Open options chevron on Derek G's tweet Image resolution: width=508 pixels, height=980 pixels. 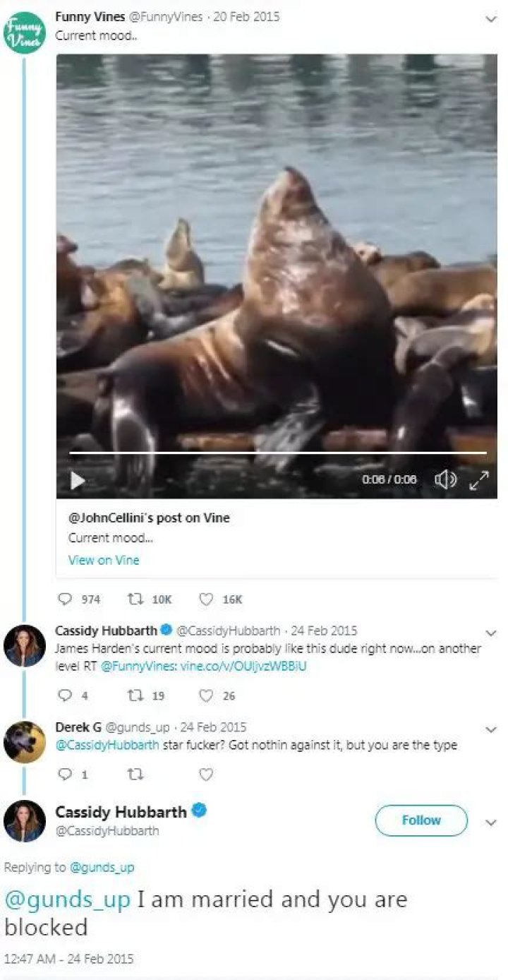[x=491, y=729]
